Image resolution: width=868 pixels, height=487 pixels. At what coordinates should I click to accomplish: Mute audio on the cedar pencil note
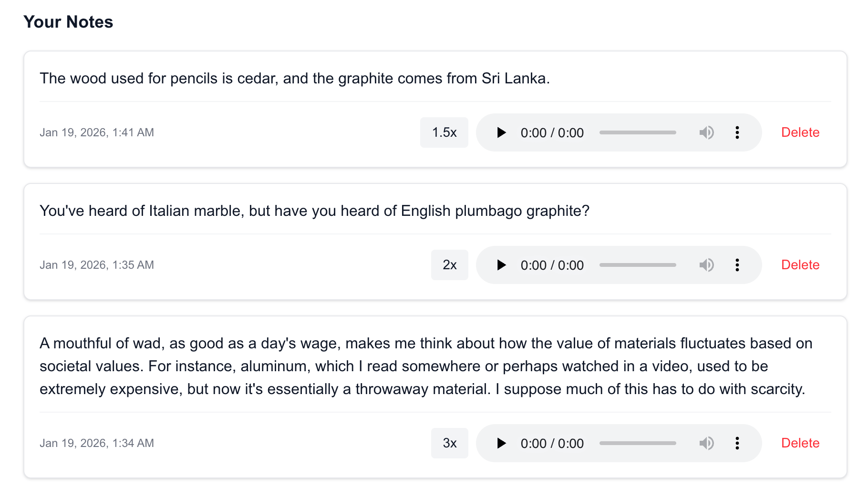coord(706,132)
